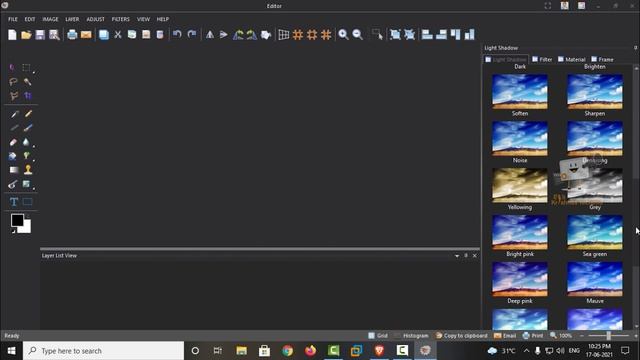Apply the Soften effect thumbnail
Screen dimensions: 640x360
[520, 92]
